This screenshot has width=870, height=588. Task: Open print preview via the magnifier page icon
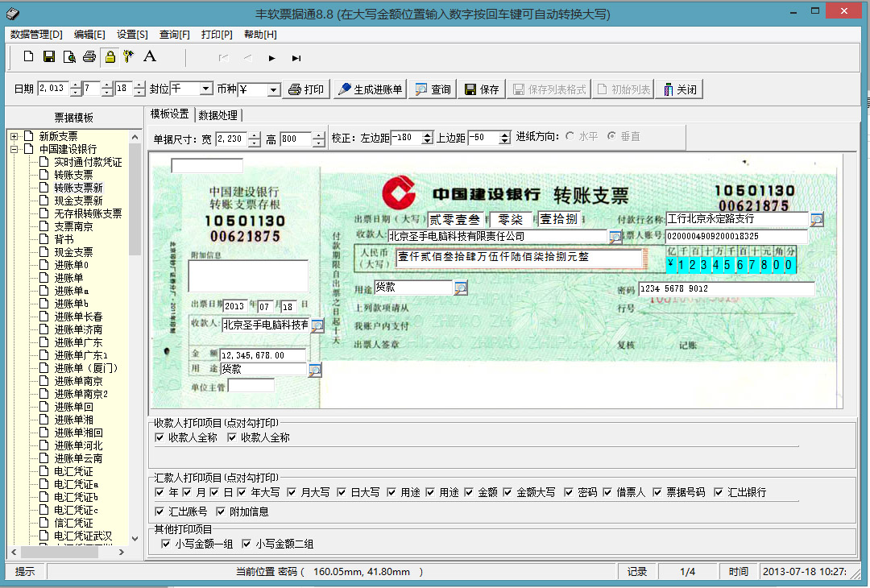click(x=69, y=56)
